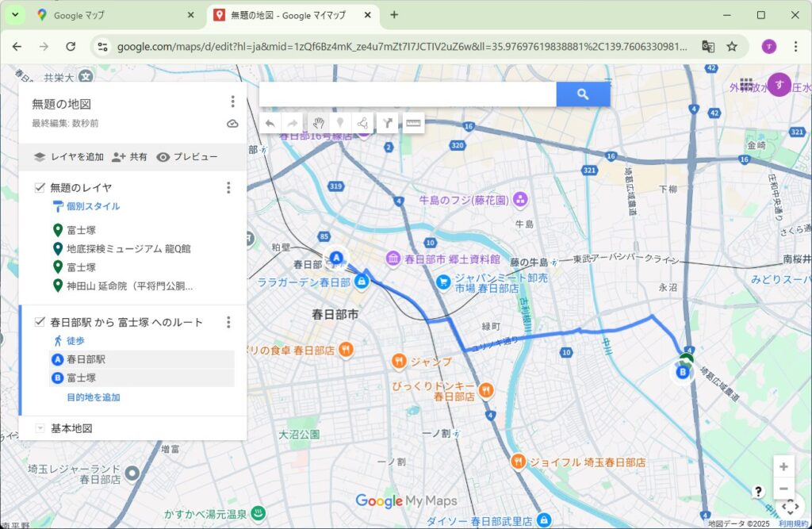Viewport: 812px width, 529px height.
Task: Switch to the Google マップ tab
Action: click(x=117, y=15)
